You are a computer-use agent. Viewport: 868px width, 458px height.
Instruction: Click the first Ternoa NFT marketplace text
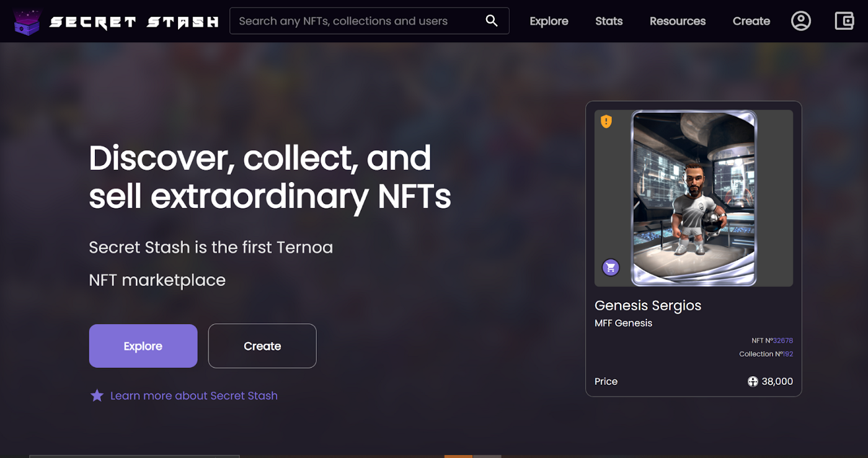(211, 264)
